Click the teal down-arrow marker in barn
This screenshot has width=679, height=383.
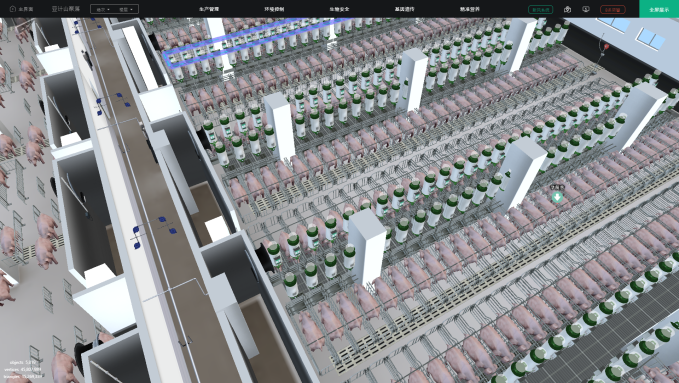(x=557, y=197)
